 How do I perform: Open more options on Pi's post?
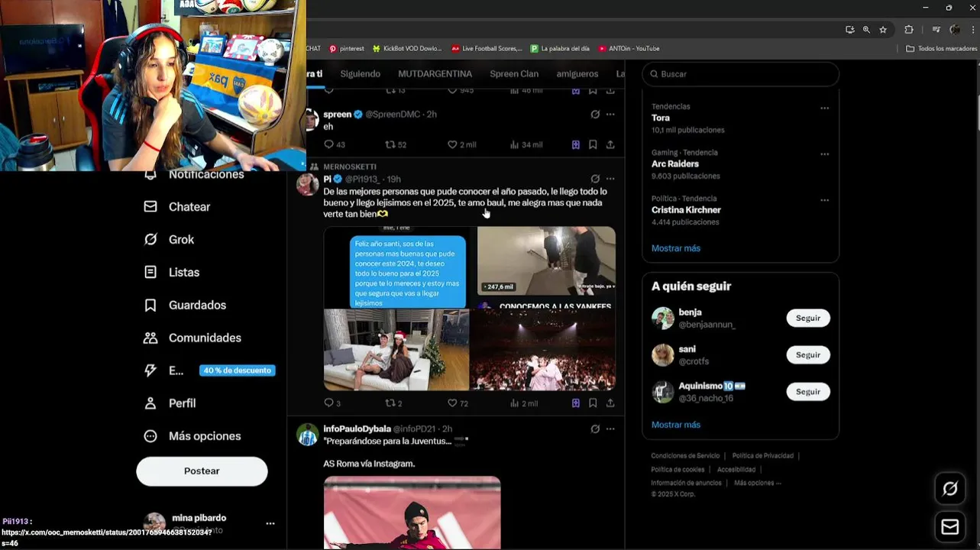(x=610, y=180)
